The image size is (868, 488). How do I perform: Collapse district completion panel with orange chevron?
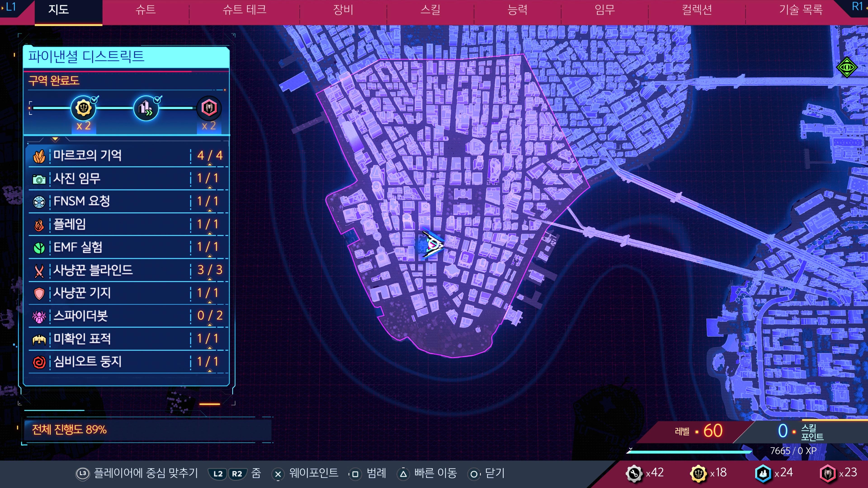pos(55,139)
